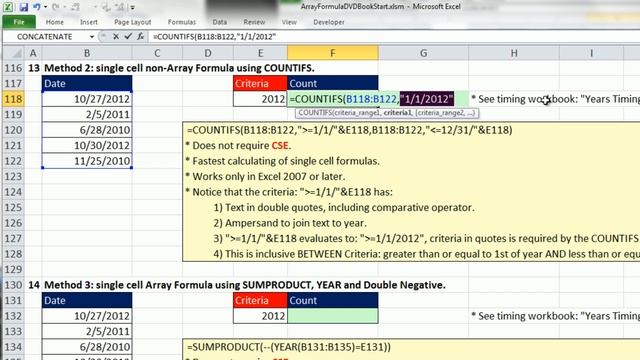Viewport: 640px width, 360px height.
Task: Click the CONCATENATE name box
Action: (x=45, y=37)
